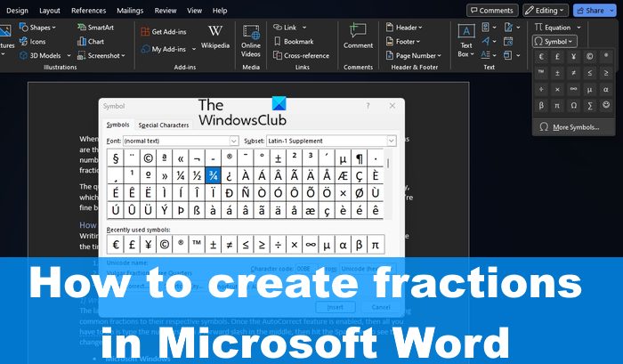Insert a SmartArt graphic
The width and height of the screenshot is (623, 364).
96,28
